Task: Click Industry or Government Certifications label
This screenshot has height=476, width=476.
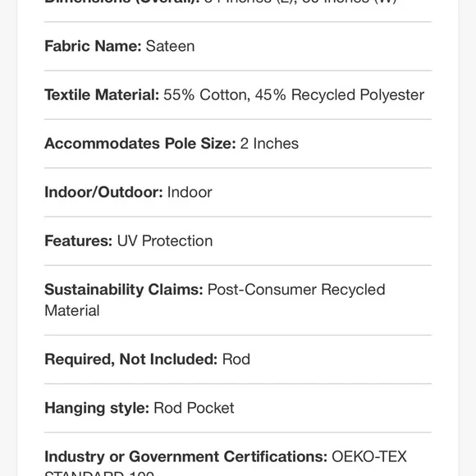Action: coord(185,456)
